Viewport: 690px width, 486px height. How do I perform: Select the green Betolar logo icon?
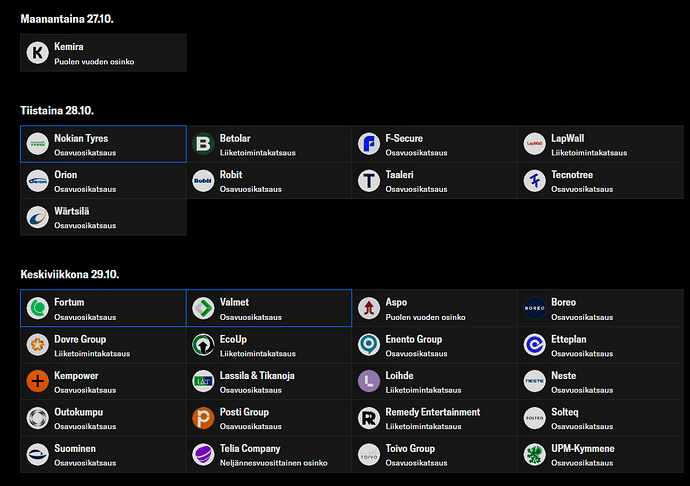click(x=203, y=144)
